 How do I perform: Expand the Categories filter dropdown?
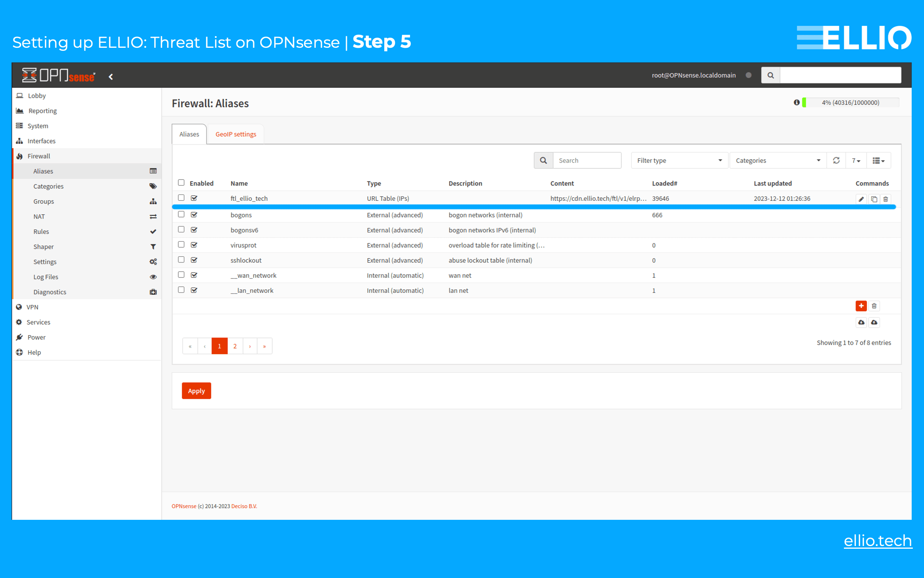click(777, 160)
